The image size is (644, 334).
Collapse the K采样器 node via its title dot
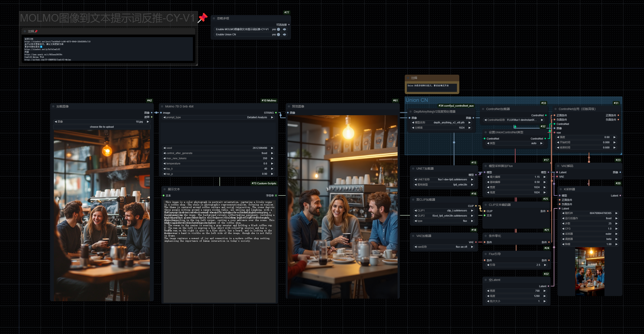561,189
